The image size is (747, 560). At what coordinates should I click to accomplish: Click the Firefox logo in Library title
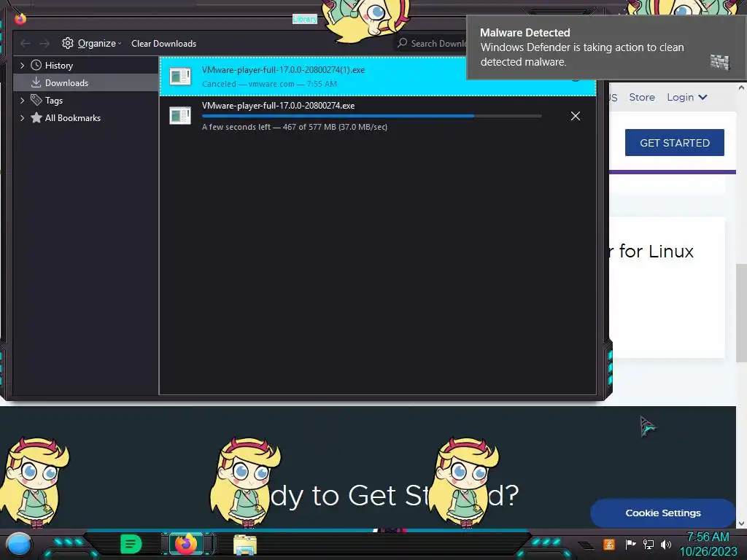point(20,19)
